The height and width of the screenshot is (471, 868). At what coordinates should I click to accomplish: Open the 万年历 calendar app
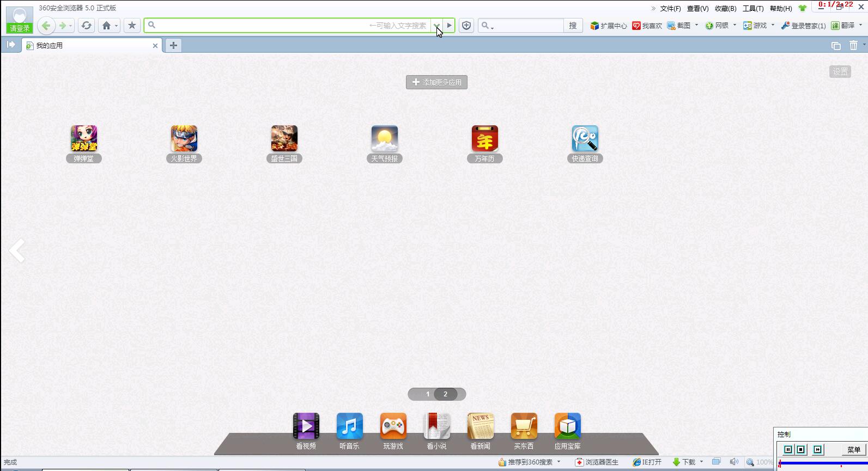[485, 138]
